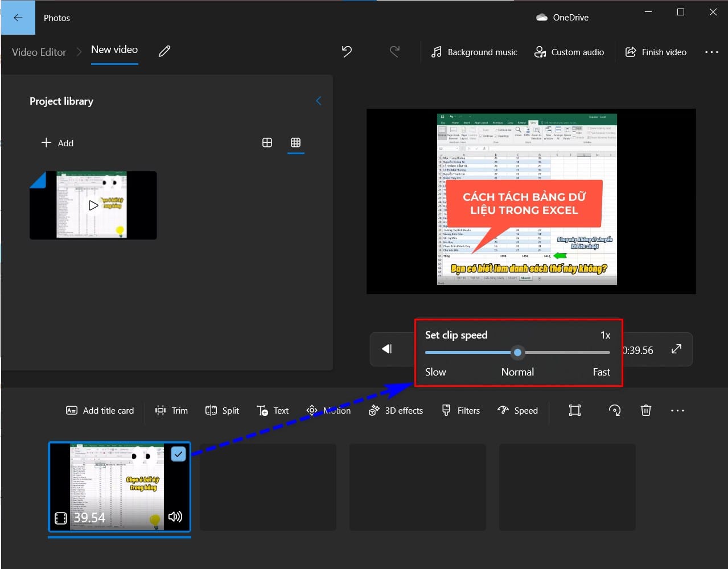Go to Video Editor breadcrumb
The width and height of the screenshot is (728, 569).
[39, 52]
